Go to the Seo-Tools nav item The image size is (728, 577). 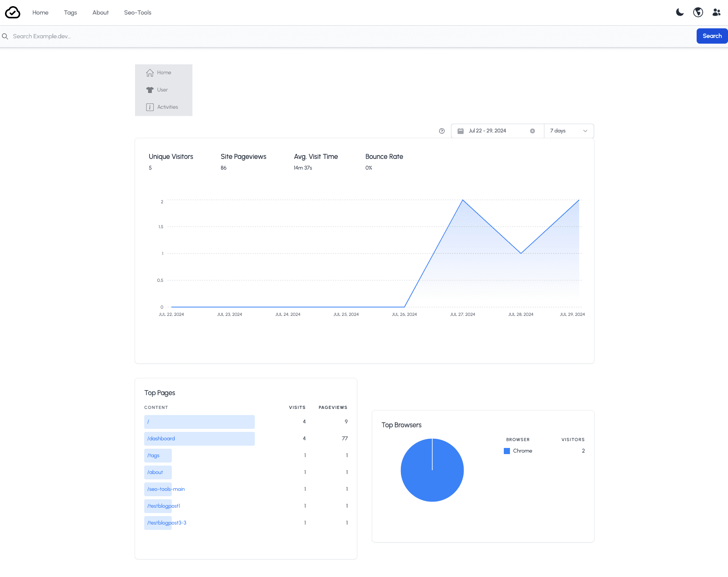138,13
